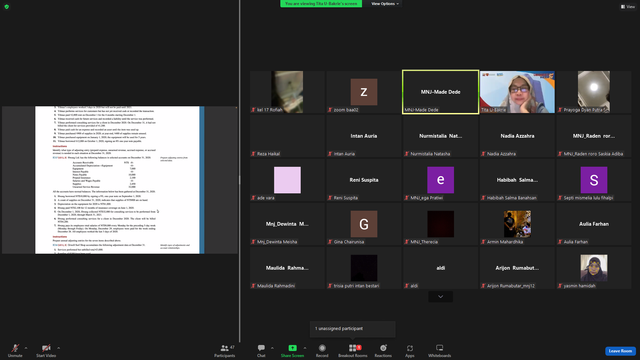Select Reza Haikal participant tile
Screen dimensions: 640x360
pos(287,136)
